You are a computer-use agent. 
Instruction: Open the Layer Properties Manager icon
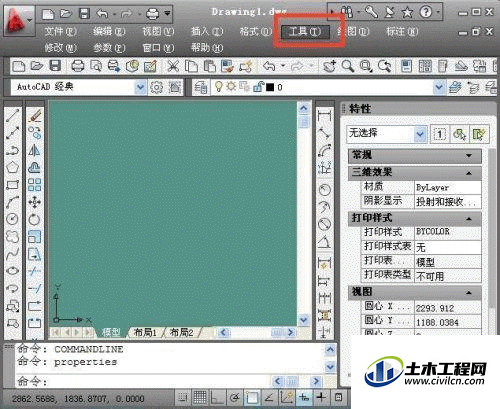[201, 87]
